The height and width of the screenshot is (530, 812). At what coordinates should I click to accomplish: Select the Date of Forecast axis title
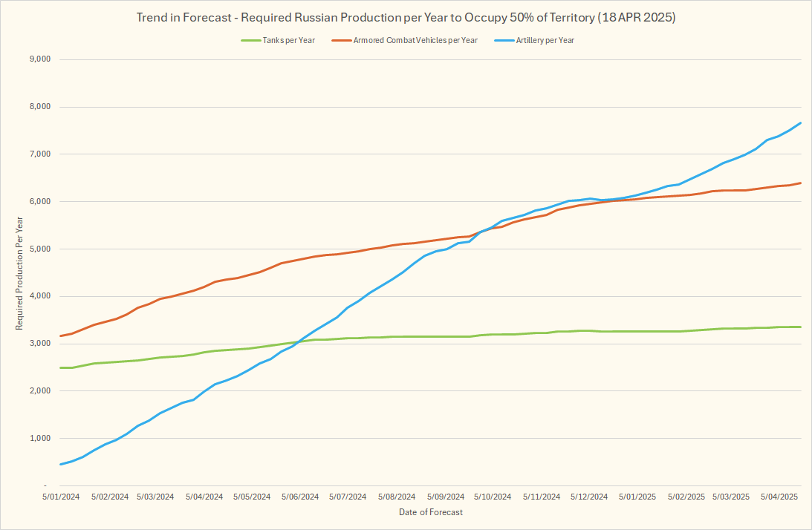point(430,512)
